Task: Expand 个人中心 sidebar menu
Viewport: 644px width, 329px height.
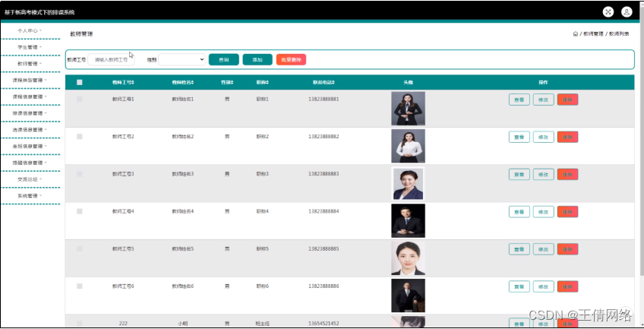Action: 30,30
